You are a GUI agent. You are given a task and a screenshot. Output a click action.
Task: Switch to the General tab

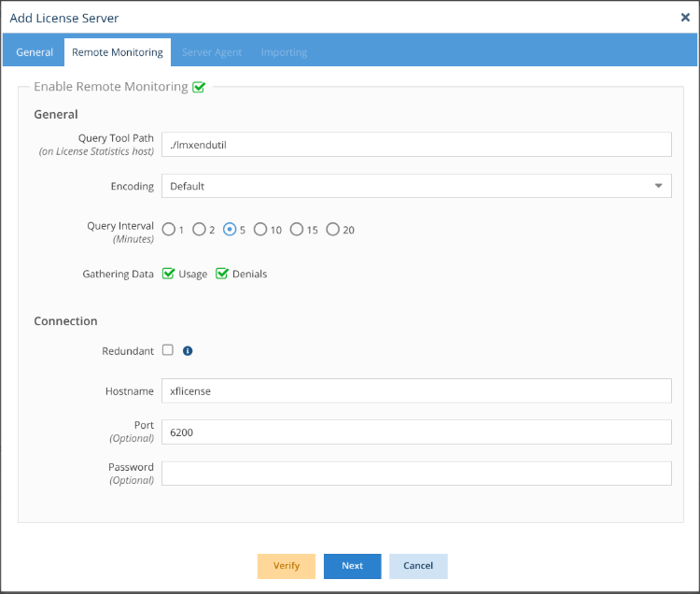pyautogui.click(x=35, y=52)
